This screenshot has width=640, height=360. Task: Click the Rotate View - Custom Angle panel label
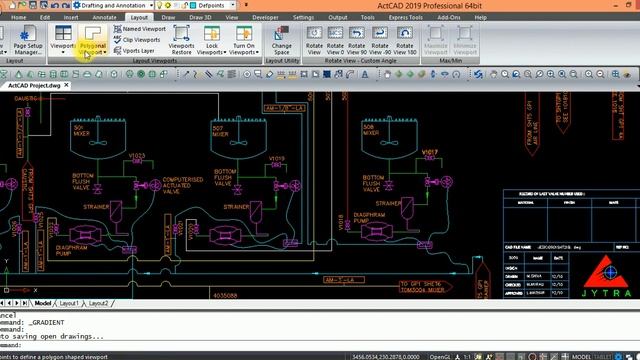click(360, 61)
